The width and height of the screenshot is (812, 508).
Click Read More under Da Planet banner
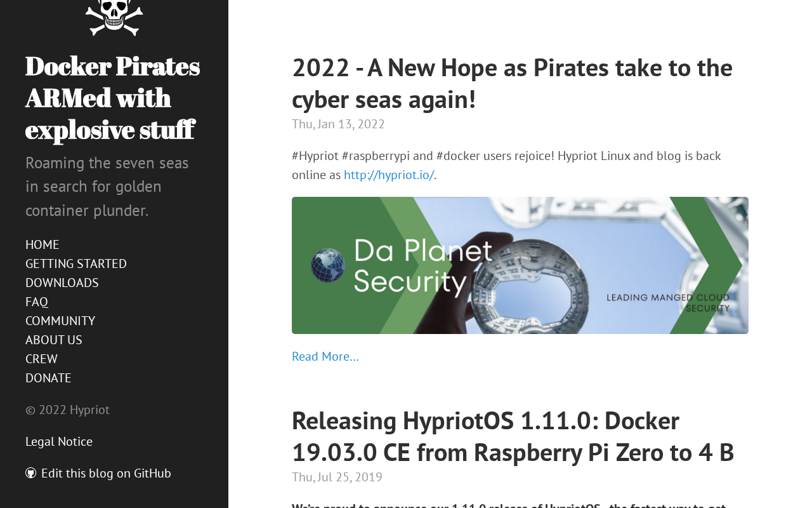pos(325,356)
